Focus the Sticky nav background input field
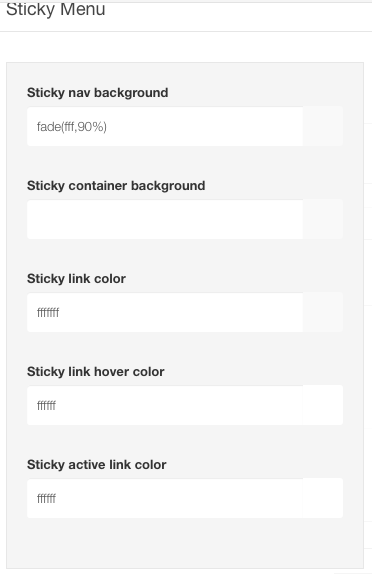The image size is (372, 581). [165, 126]
